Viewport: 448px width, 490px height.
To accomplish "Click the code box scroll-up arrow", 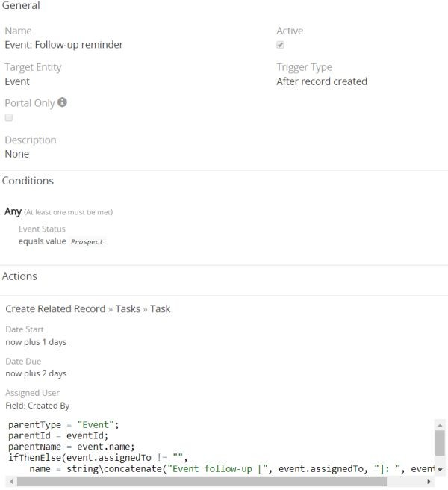I will (x=441, y=424).
